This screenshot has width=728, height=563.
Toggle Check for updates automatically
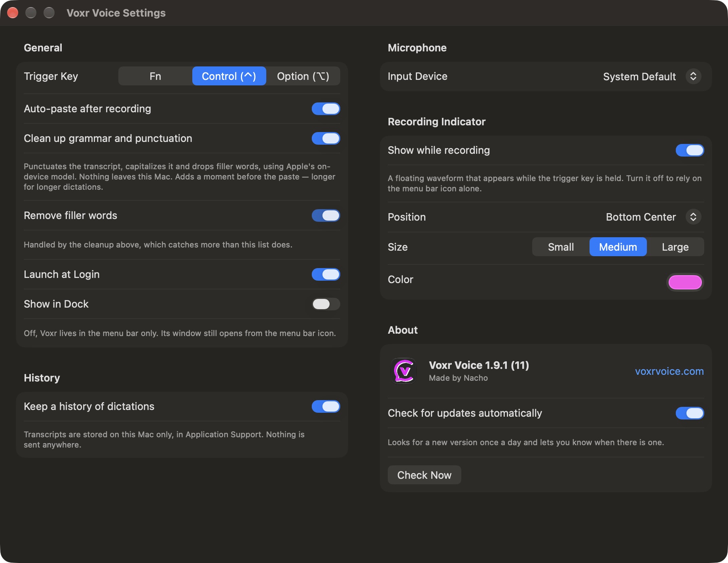(x=690, y=413)
